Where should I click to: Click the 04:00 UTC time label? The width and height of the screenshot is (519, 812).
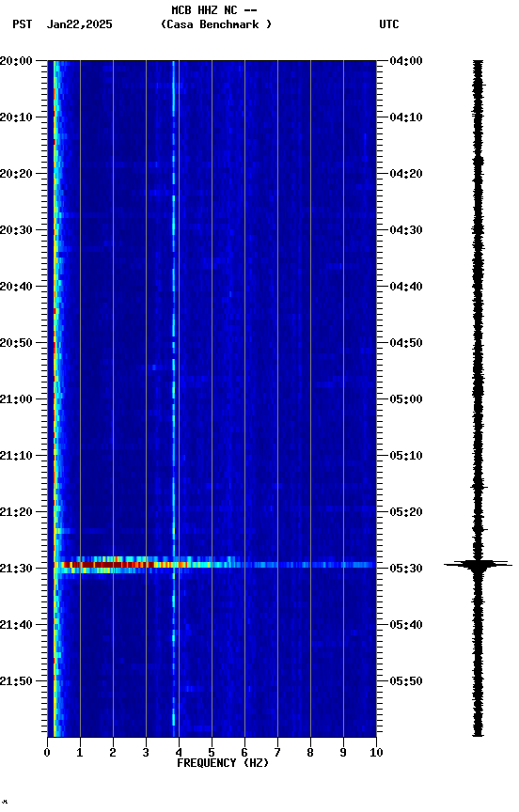click(406, 61)
